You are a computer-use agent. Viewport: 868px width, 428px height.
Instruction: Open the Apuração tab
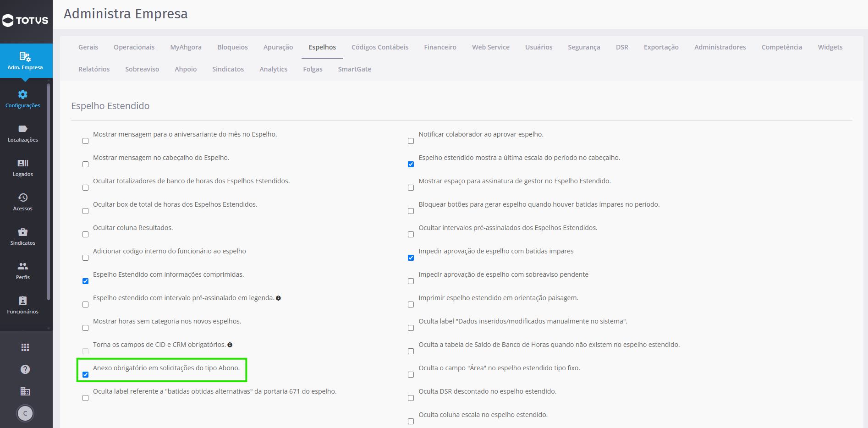pos(278,47)
